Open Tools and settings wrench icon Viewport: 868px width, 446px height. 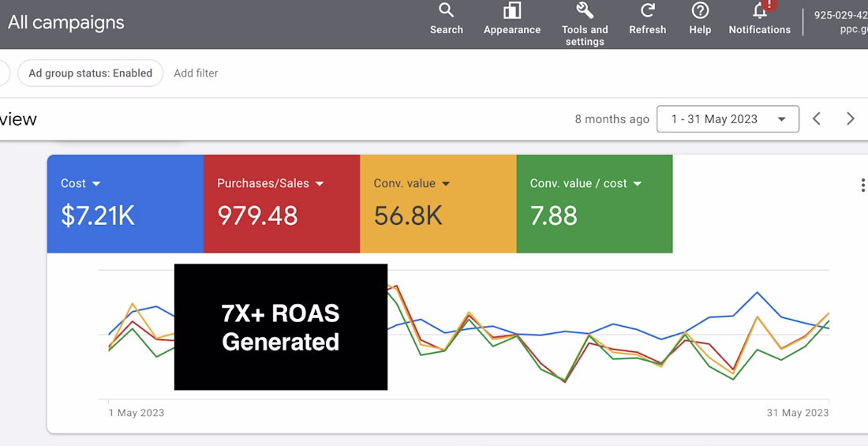[x=585, y=10]
